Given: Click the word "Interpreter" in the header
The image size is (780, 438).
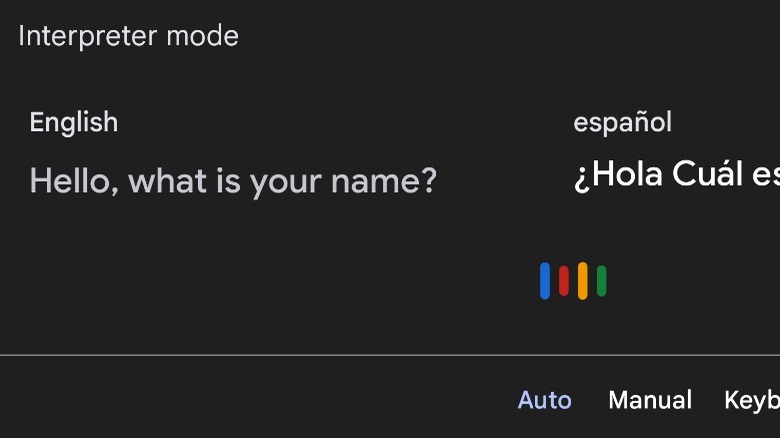Looking at the screenshot, I should 89,37.
